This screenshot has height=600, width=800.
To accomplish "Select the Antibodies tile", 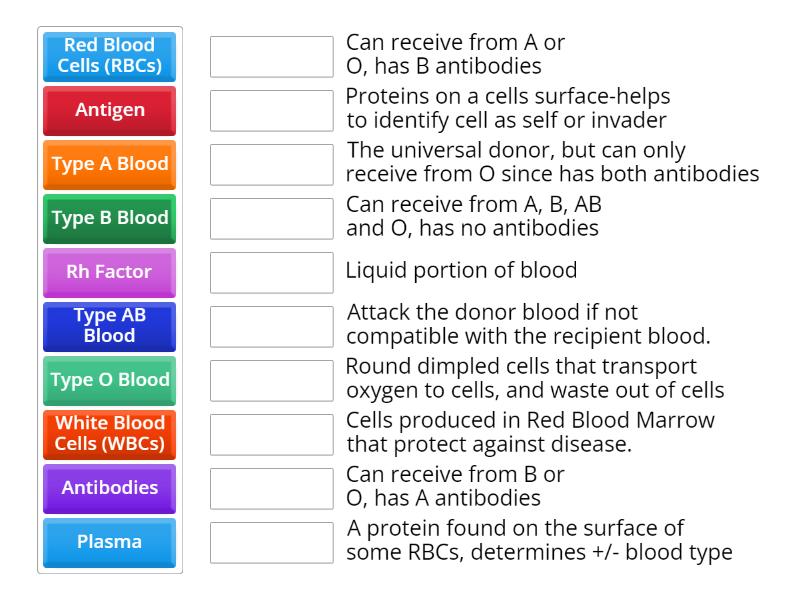I will click(108, 488).
